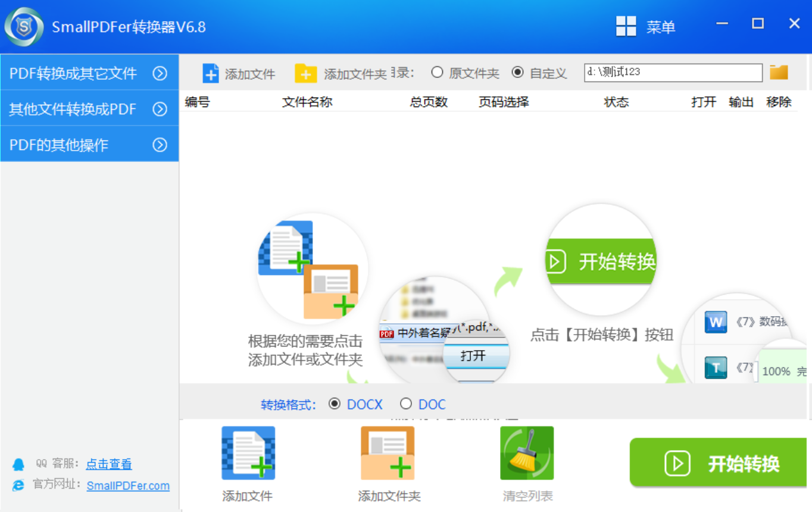The image size is (812, 512).
Task: Click top toolbar 添加文件 plus icon
Action: coord(211,73)
